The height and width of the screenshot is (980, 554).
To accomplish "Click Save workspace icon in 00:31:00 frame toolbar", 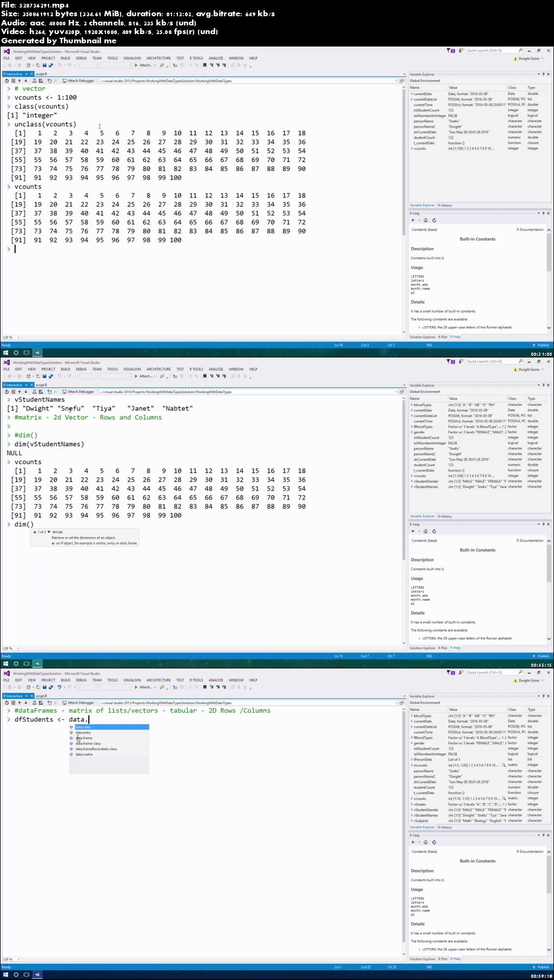I will click(x=40, y=81).
